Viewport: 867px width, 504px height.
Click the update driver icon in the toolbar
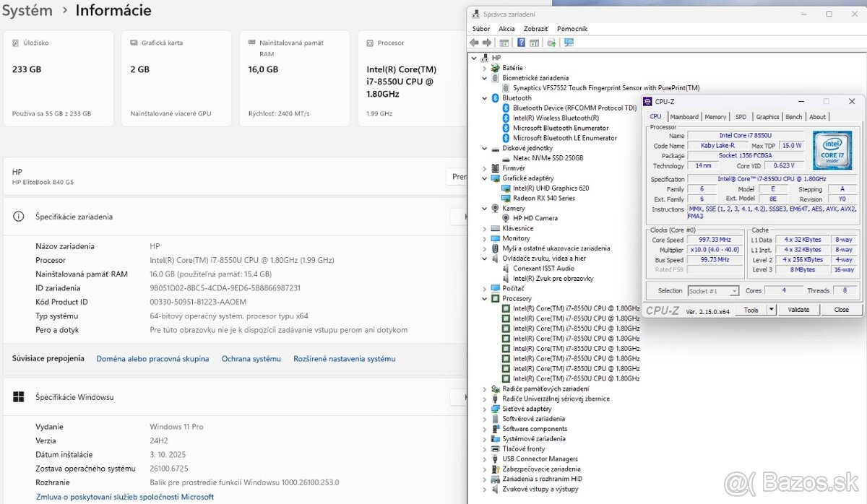click(551, 43)
